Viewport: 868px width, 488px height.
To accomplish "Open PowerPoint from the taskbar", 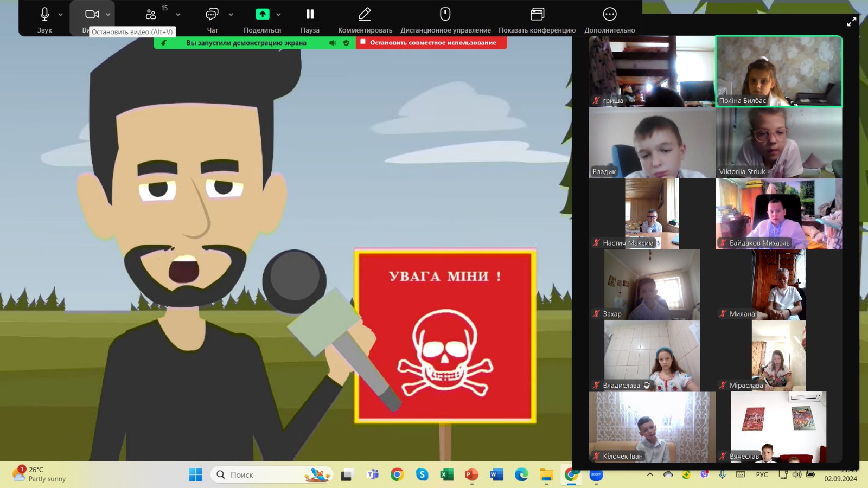I will 471,475.
